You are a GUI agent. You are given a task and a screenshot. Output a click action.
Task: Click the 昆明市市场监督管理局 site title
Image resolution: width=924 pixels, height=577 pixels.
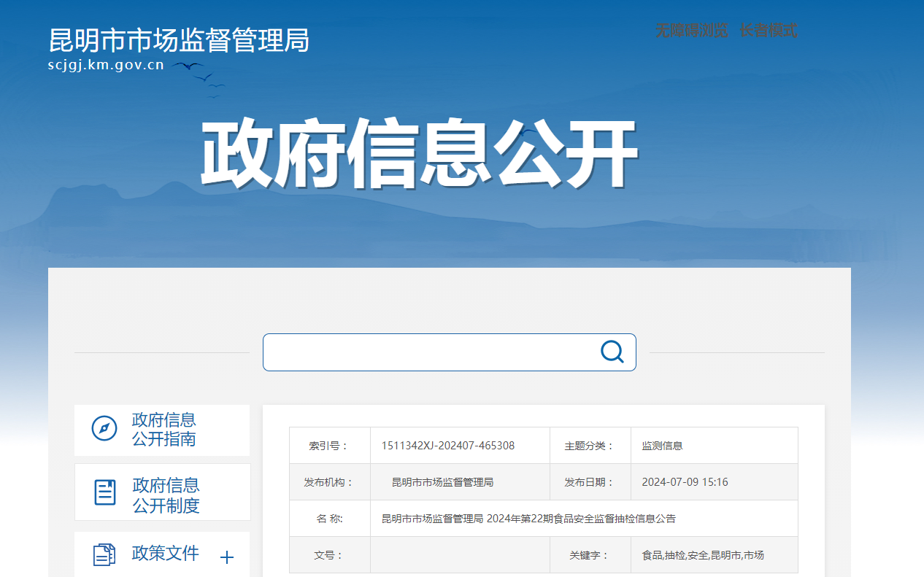(179, 40)
